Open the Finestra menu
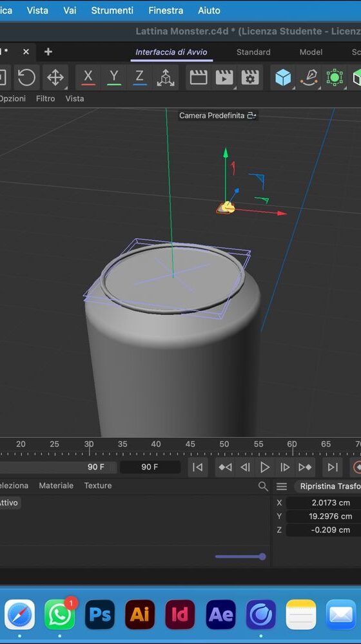Viewport: 361px width, 644px height. coord(166,10)
